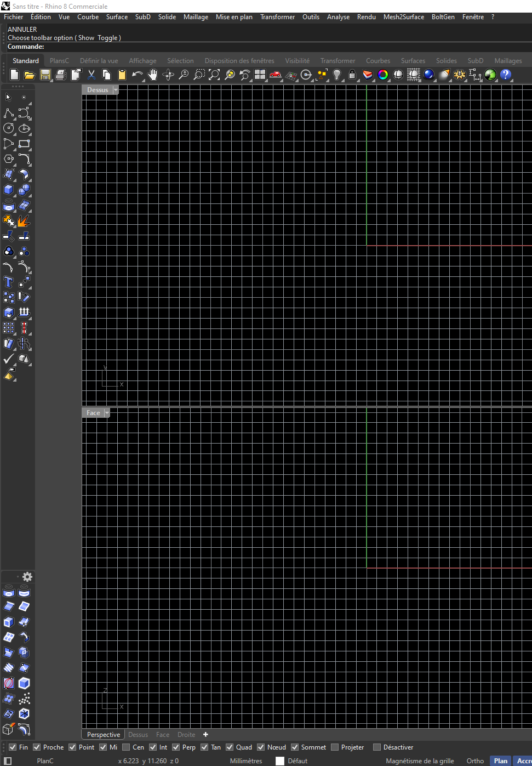Click the four-viewport layout icon

tap(260, 75)
